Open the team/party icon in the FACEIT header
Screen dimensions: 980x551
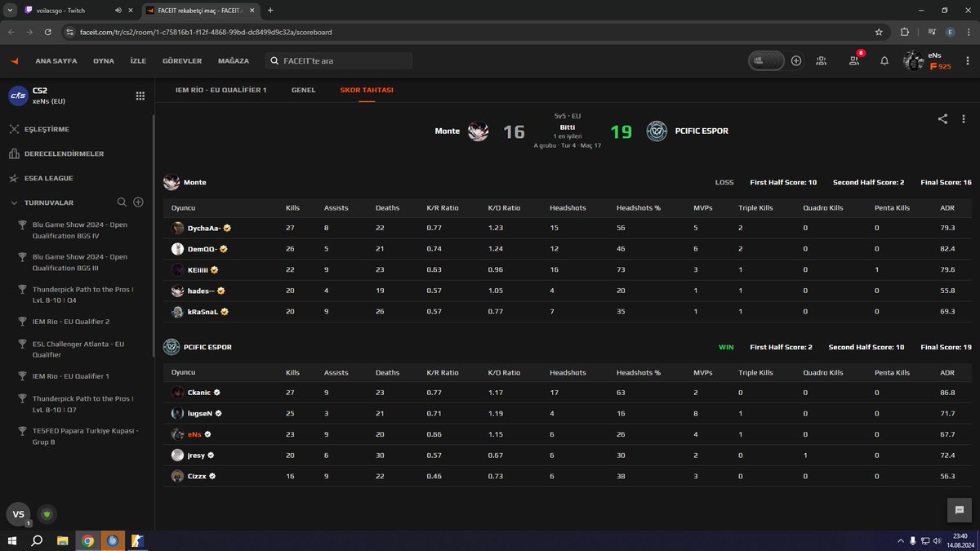821,60
